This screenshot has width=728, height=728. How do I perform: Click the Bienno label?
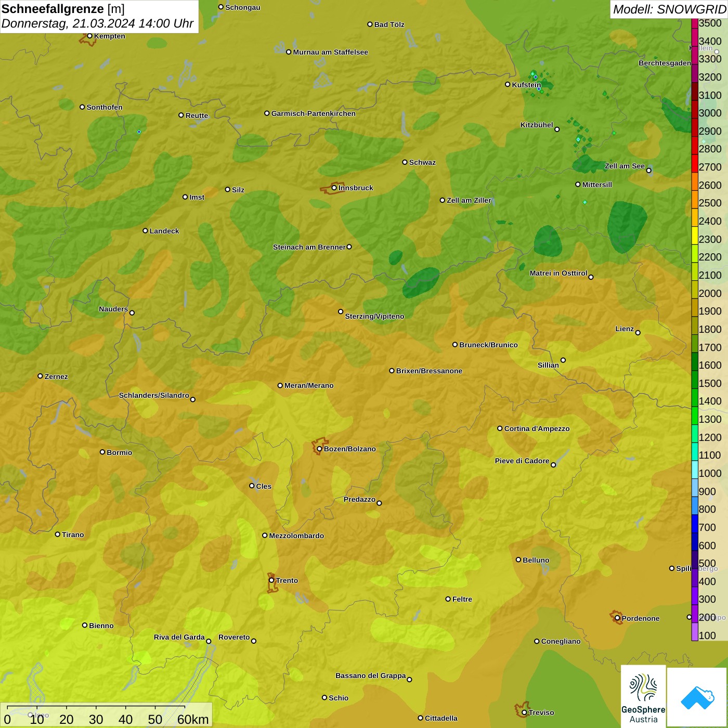click(x=101, y=626)
